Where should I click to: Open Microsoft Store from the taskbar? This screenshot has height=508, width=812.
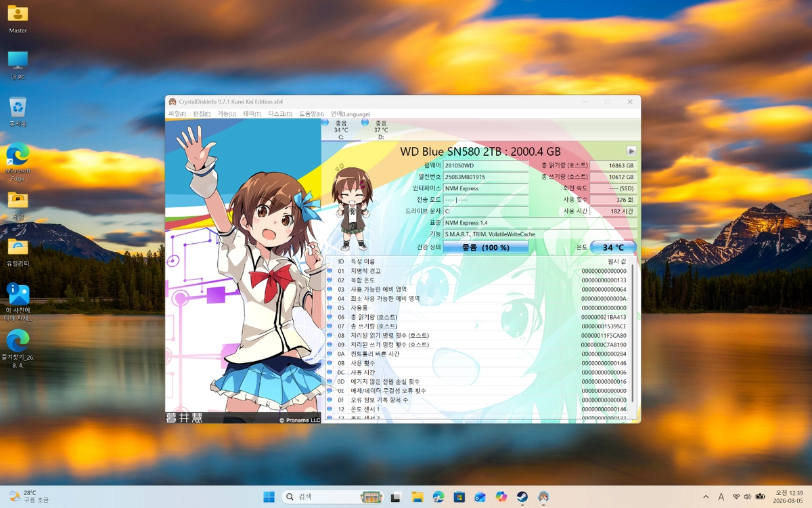459,496
